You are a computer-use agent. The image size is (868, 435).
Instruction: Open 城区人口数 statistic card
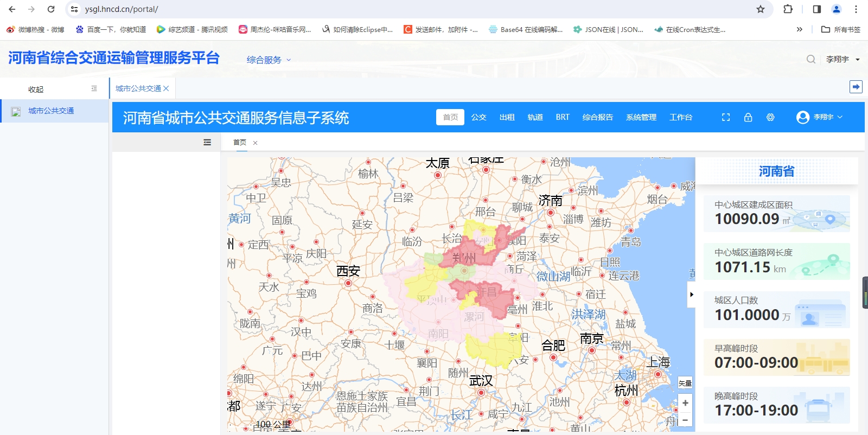click(777, 309)
